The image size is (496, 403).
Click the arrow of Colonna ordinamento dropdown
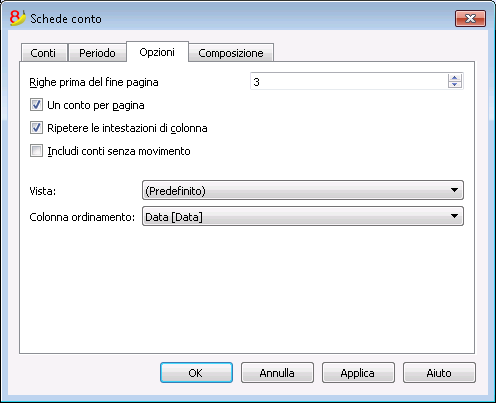pyautogui.click(x=454, y=216)
